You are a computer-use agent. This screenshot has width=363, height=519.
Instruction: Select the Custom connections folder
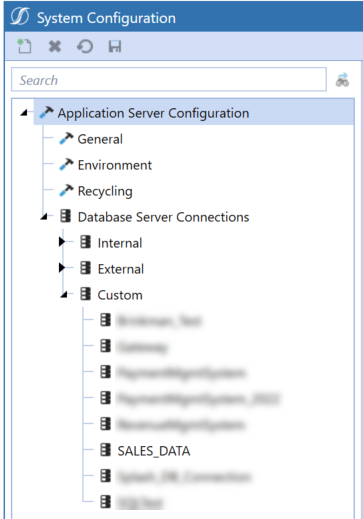120,295
